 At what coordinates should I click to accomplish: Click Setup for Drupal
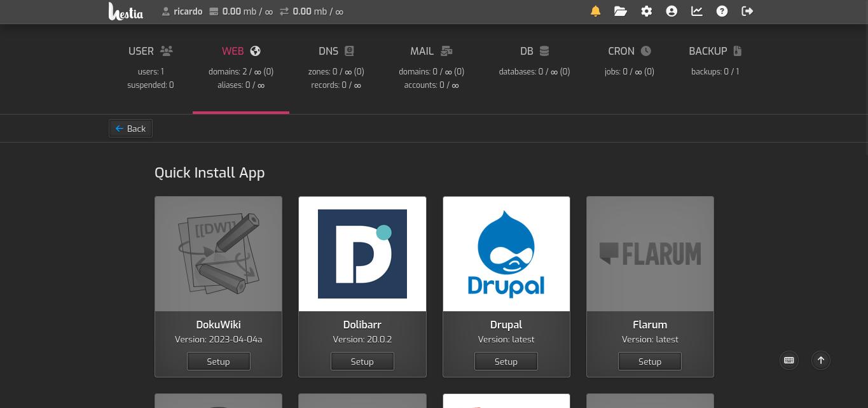coord(506,361)
